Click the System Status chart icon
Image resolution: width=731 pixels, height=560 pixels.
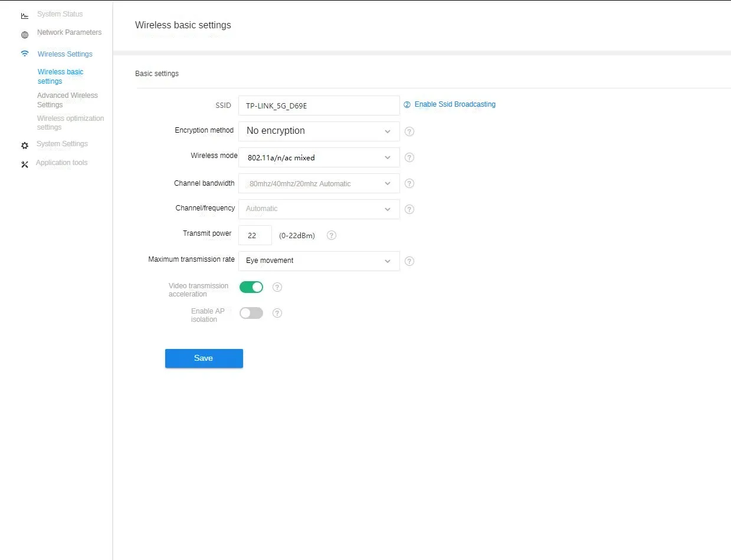(24, 15)
